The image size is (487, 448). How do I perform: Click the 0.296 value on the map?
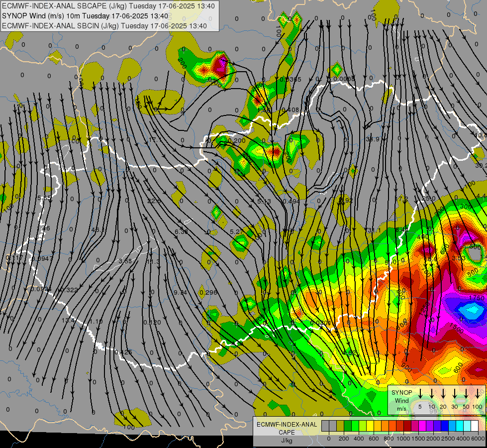click(208, 293)
